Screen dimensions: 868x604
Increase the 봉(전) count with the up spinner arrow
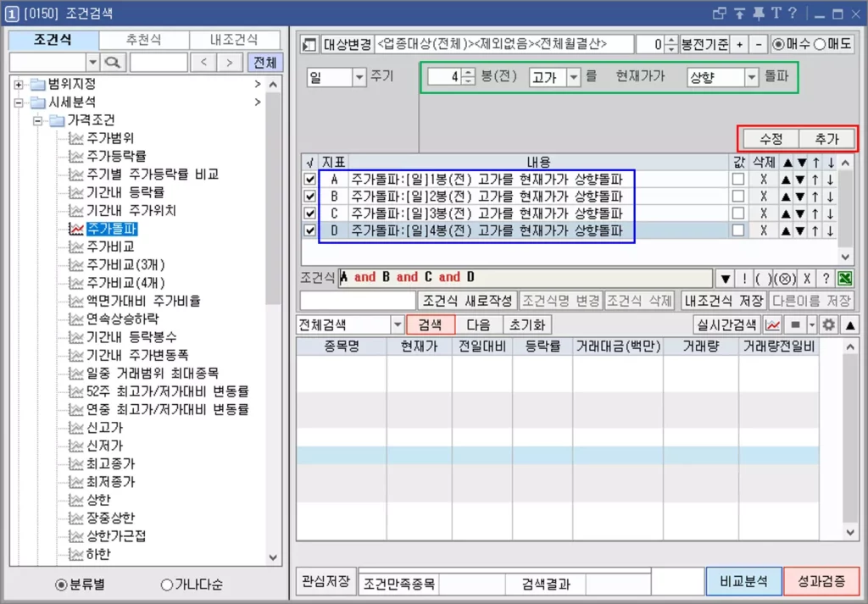[x=468, y=73]
